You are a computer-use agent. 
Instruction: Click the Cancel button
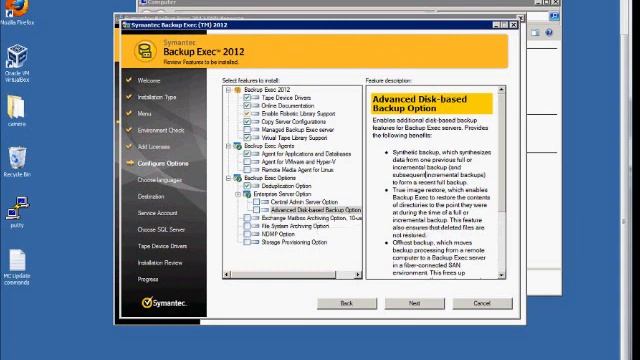click(x=482, y=303)
